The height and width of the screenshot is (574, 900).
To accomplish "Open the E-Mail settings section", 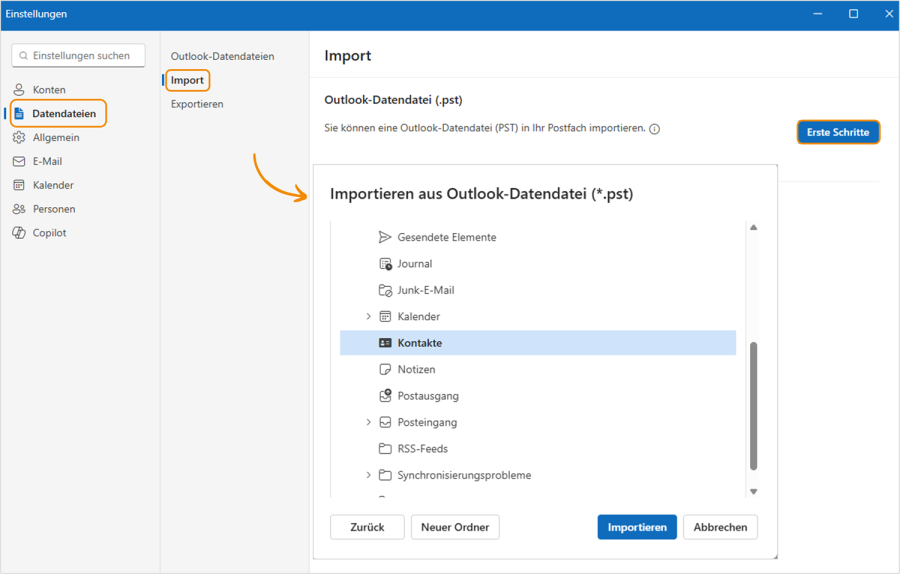I will [x=48, y=161].
